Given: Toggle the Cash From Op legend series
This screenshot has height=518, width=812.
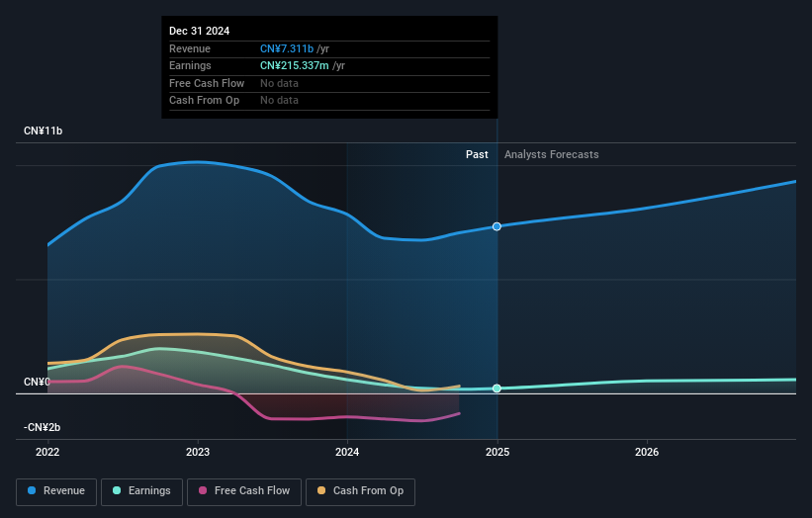Looking at the screenshot, I should (x=360, y=491).
